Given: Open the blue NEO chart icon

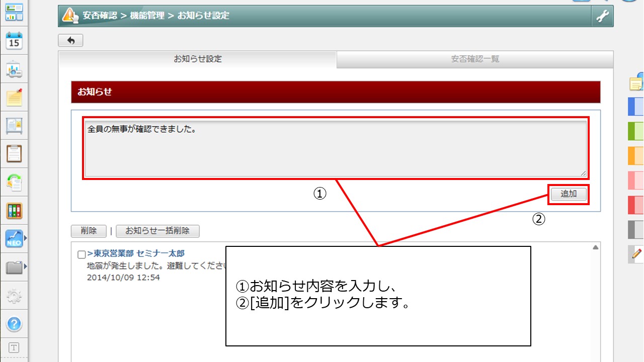Looking at the screenshot, I should [x=14, y=239].
